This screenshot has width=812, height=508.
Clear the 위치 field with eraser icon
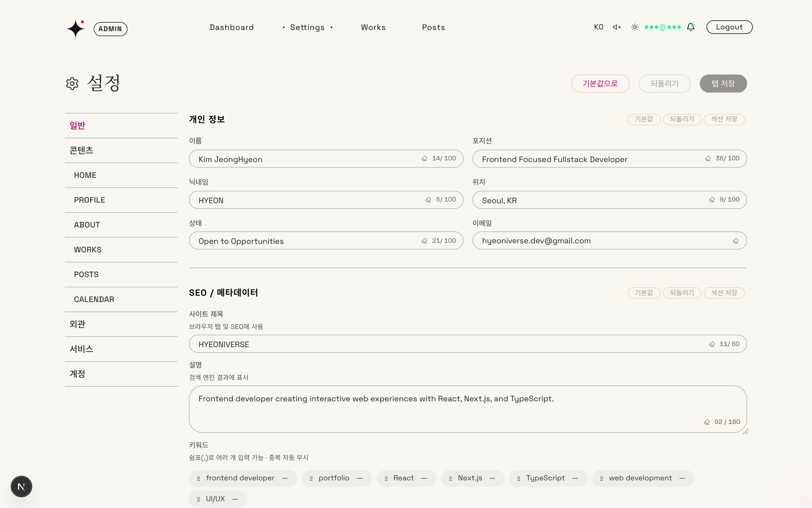(712, 200)
